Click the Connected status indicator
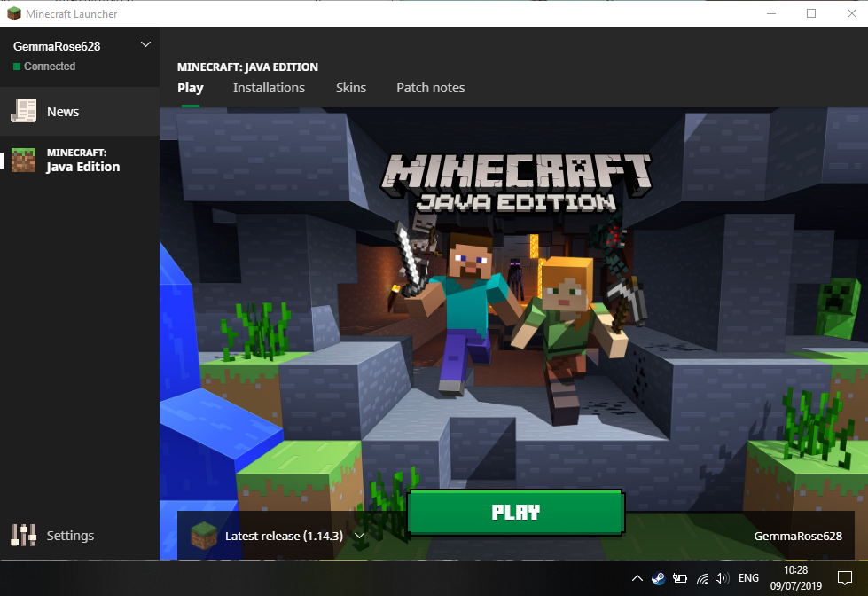This screenshot has width=868, height=596. tap(44, 67)
